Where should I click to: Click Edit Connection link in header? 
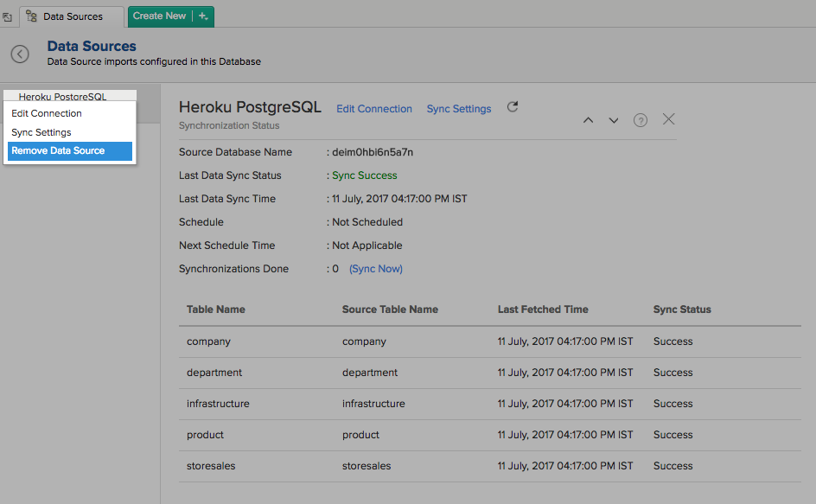pos(374,109)
